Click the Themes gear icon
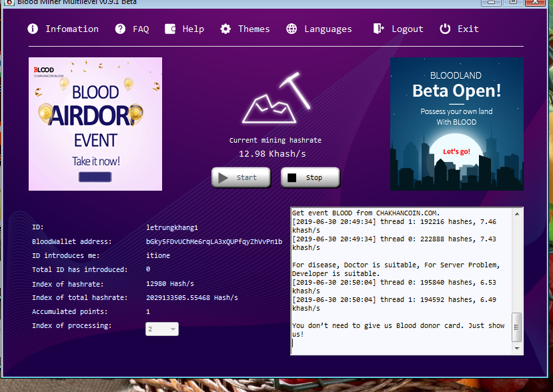553x392 pixels. [225, 29]
